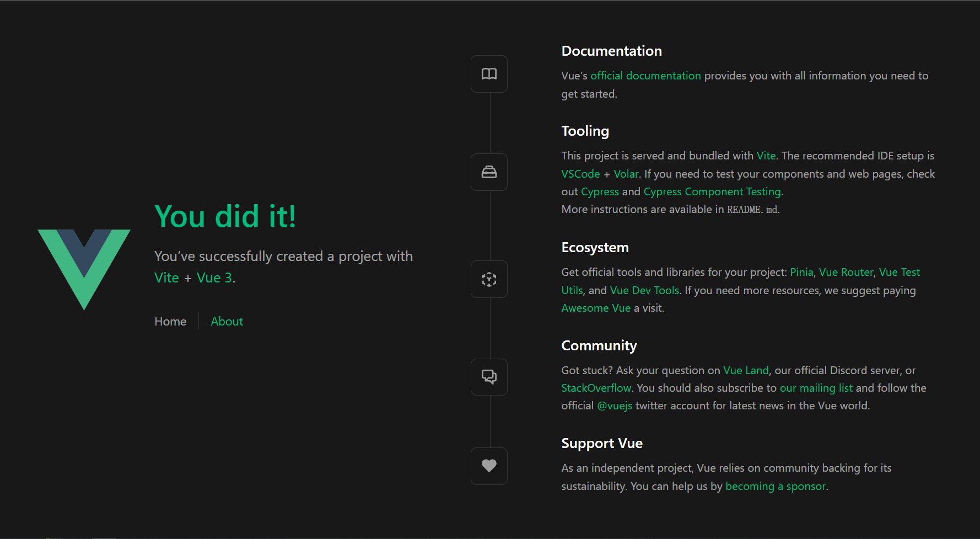The height and width of the screenshot is (539, 980).
Task: Open the Vue 3 link
Action: point(214,277)
